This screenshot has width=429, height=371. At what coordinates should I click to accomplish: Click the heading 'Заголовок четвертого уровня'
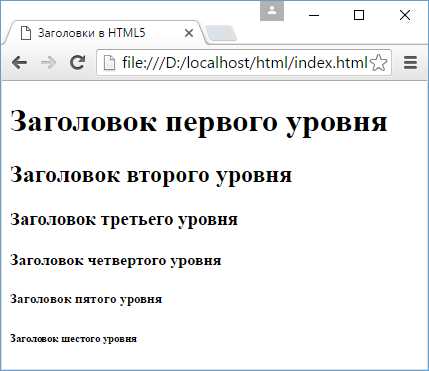click(116, 260)
